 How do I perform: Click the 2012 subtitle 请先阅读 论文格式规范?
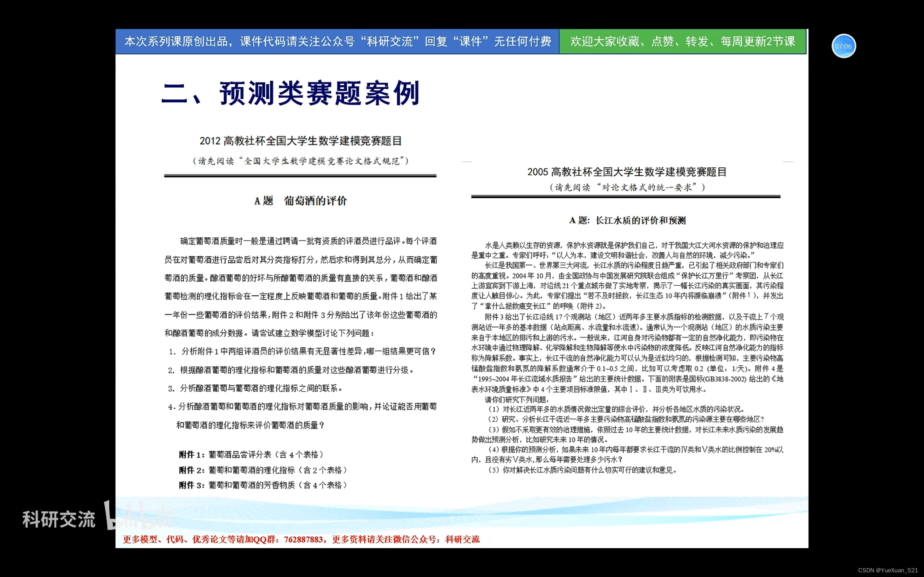click(x=301, y=161)
